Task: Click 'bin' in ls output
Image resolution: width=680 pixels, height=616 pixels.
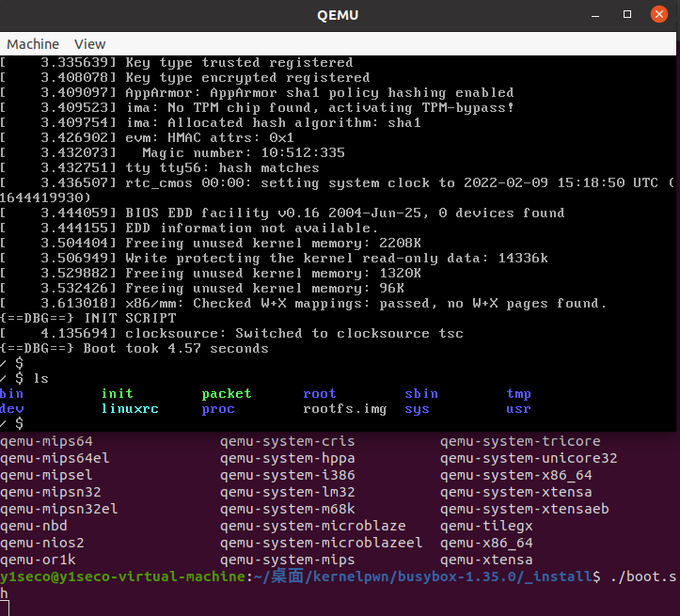Action: (x=11, y=394)
